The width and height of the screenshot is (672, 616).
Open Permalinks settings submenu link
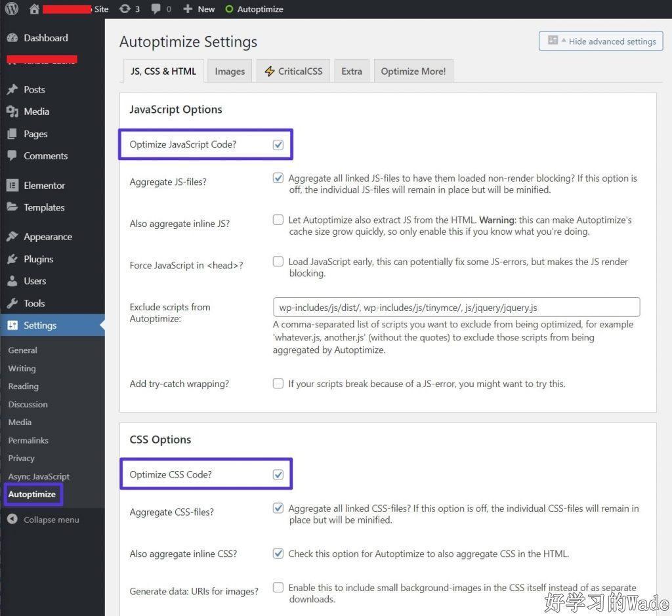[x=28, y=440]
